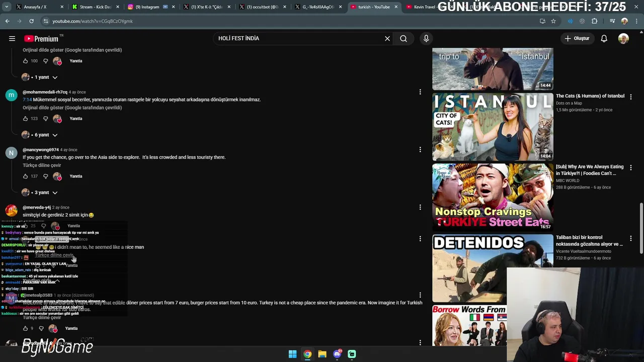Dislike the comment with 9 likes
Image resolution: width=644 pixels, height=362 pixels.
(41, 328)
